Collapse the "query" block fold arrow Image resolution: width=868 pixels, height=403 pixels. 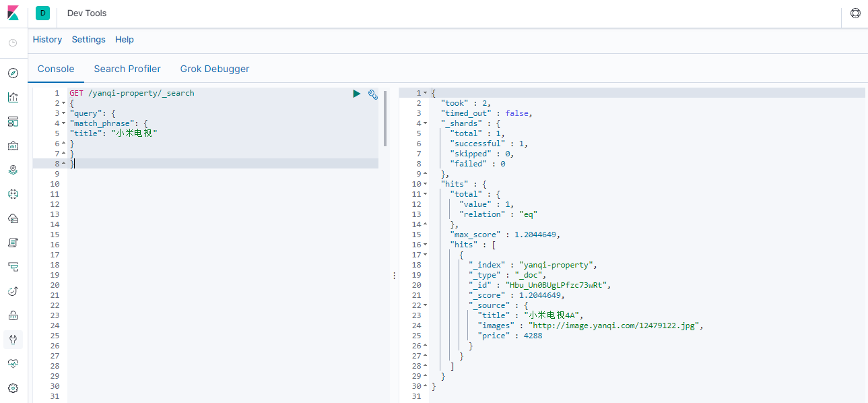pos(64,113)
